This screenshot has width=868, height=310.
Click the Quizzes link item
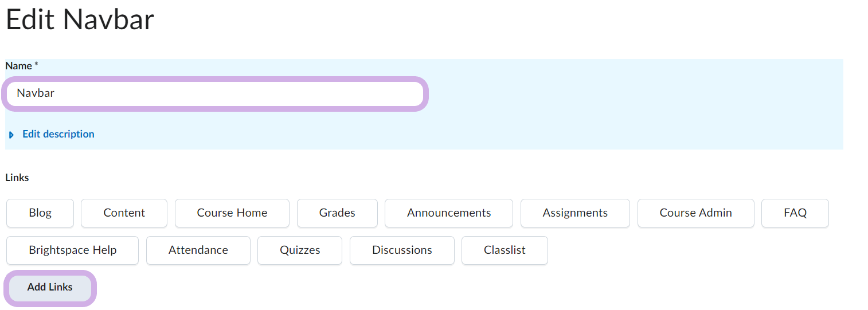[300, 250]
